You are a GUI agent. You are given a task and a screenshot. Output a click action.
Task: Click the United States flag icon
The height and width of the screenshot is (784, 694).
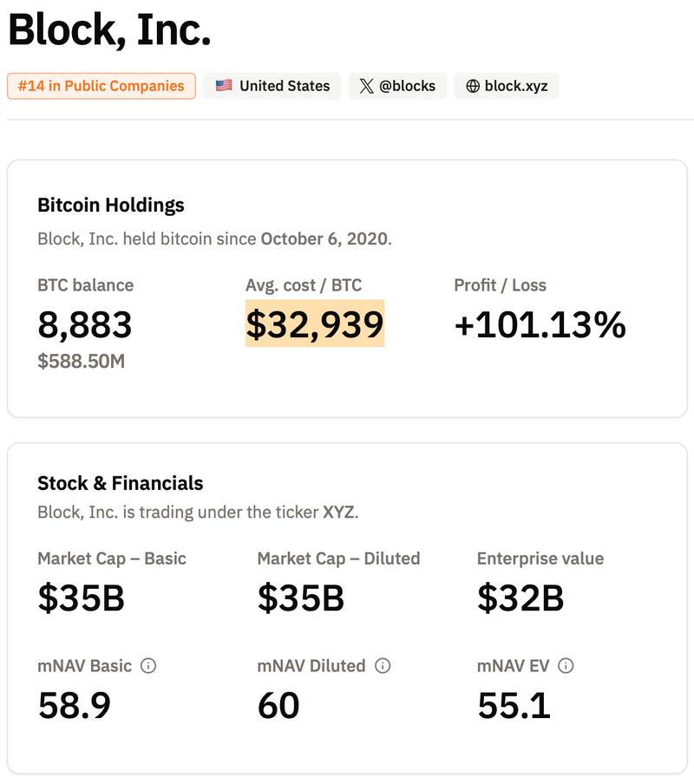(x=223, y=86)
